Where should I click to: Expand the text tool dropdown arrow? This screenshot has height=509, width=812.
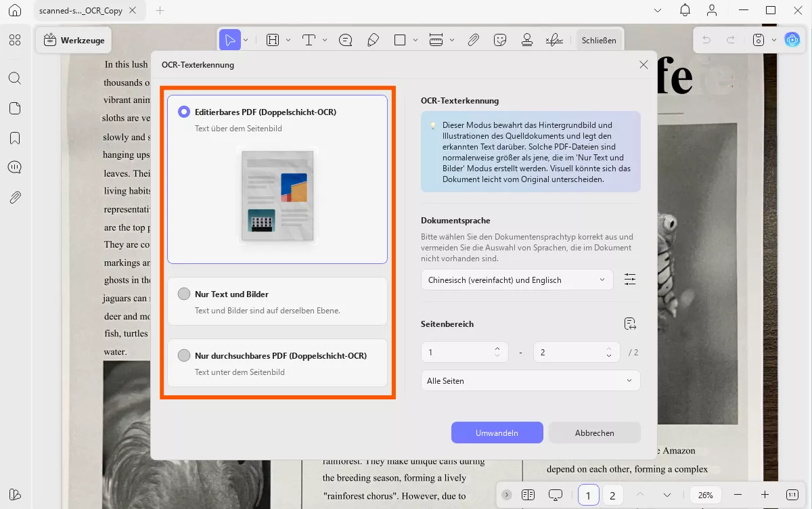(x=325, y=40)
